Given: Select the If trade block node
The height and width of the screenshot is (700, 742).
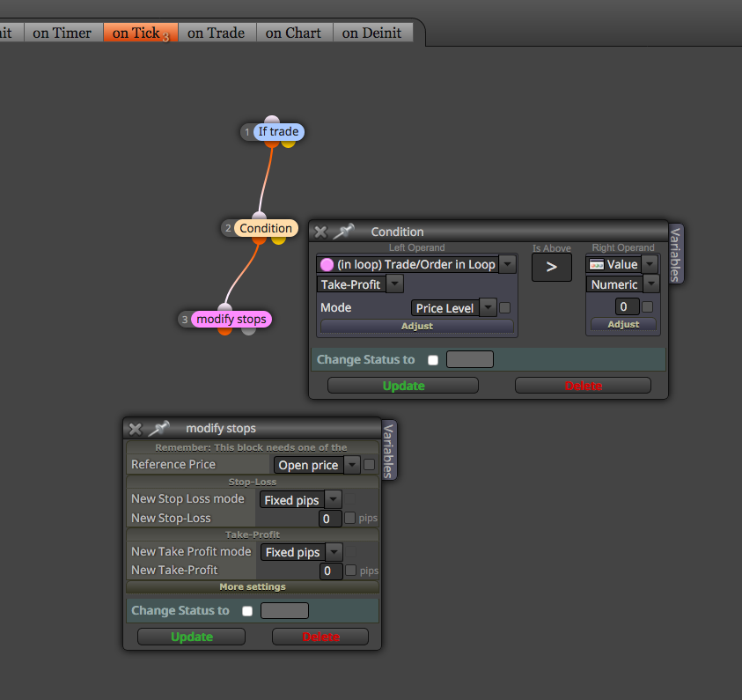Looking at the screenshot, I should tap(278, 131).
